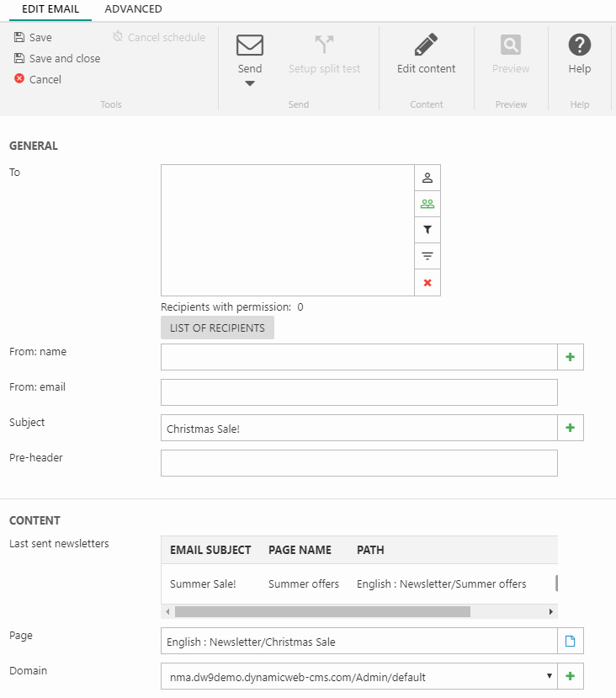
Task: Click green plus next to Subject field
Action: [571, 428]
